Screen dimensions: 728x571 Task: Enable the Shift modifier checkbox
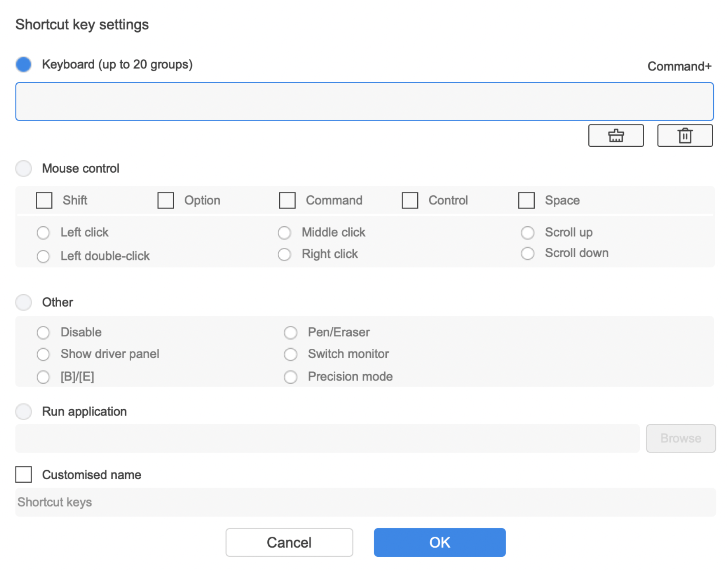[x=44, y=200]
